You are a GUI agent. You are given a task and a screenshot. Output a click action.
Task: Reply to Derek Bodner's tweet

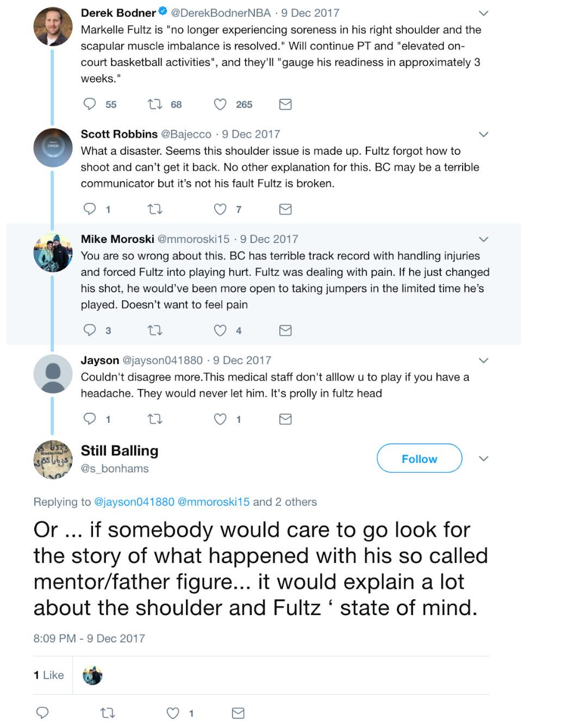90,104
